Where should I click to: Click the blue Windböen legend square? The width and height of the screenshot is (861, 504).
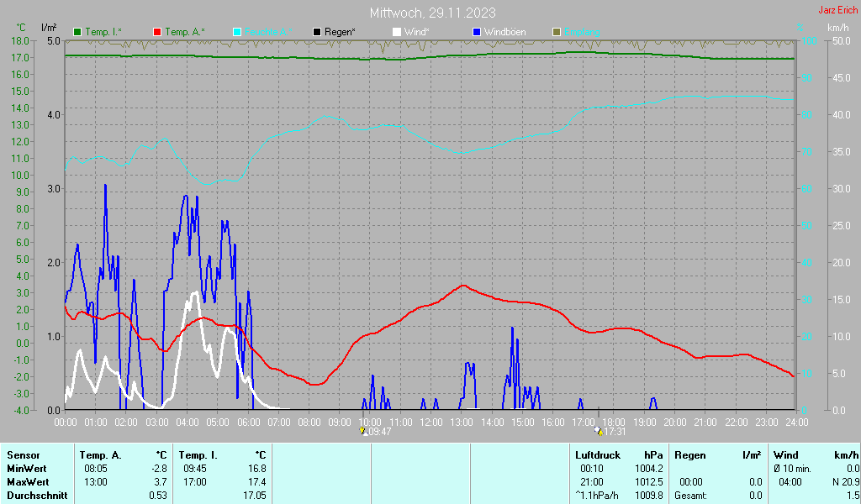pyautogui.click(x=477, y=32)
